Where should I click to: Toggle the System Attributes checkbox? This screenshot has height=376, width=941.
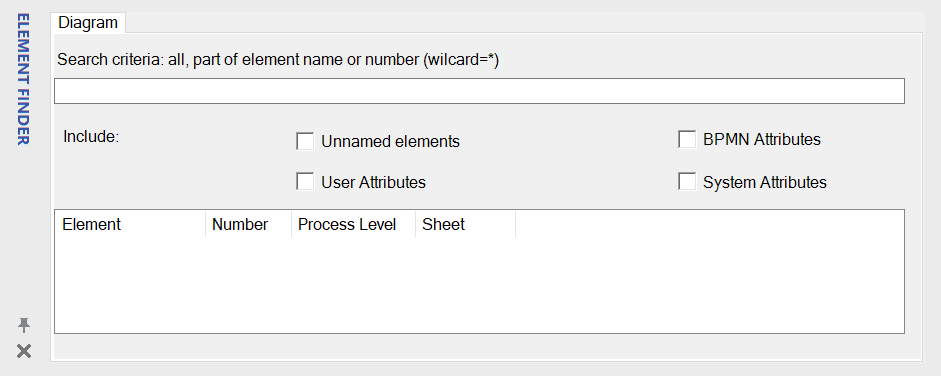point(687,182)
